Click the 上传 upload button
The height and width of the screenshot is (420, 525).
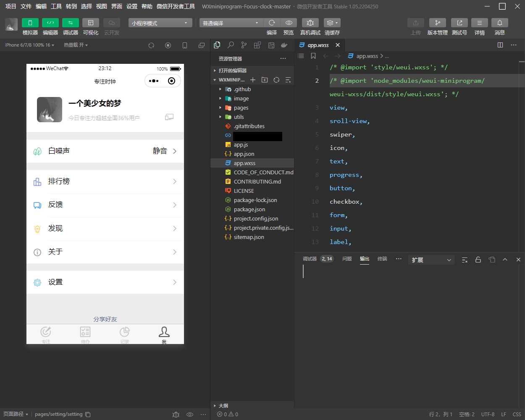(415, 23)
